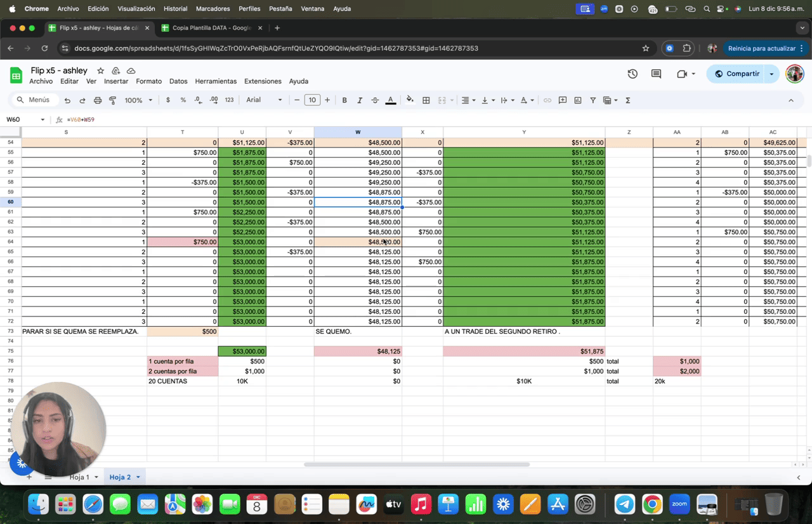
Task: Open the Formato menu
Action: pyautogui.click(x=148, y=81)
